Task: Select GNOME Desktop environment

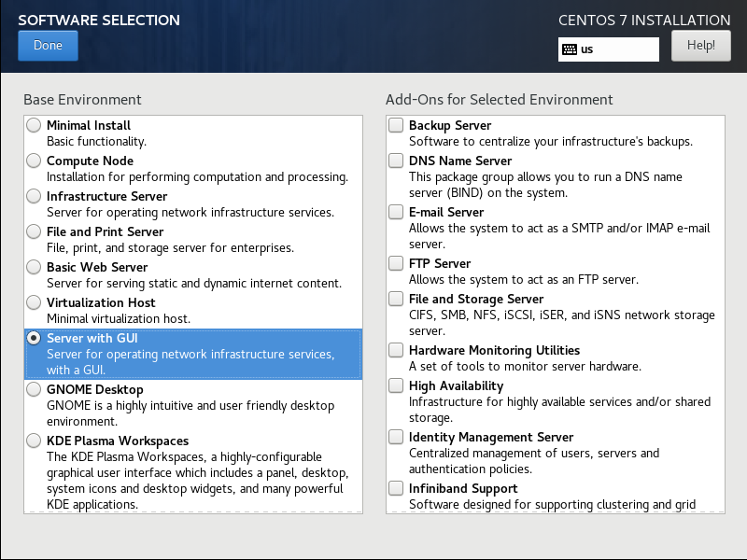Action: click(35, 389)
